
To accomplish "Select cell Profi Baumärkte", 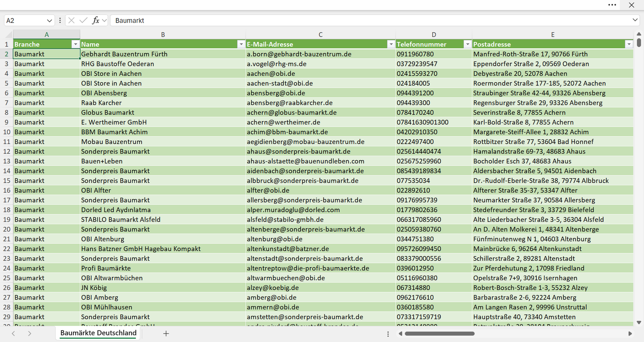I will point(163,268).
